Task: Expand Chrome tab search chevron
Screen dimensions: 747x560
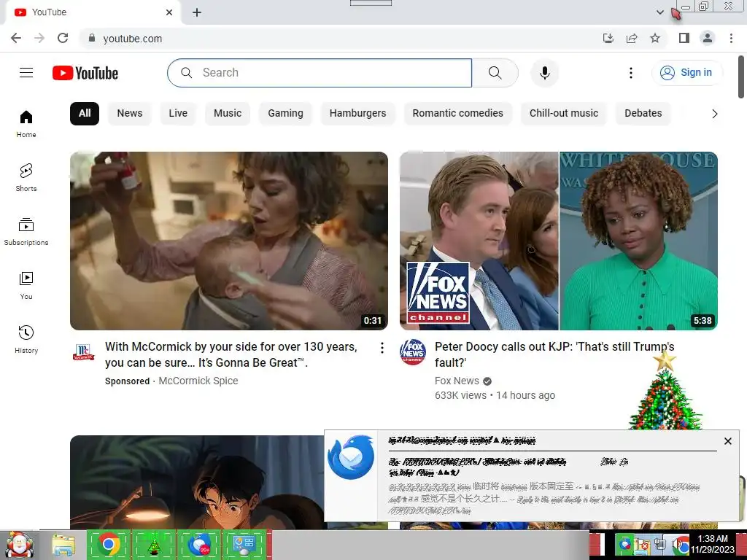Action: [659, 12]
